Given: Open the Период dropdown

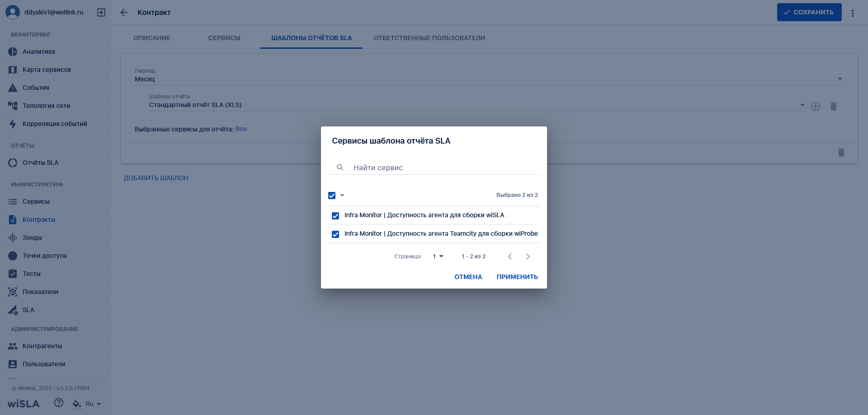Looking at the screenshot, I should pyautogui.click(x=489, y=76).
